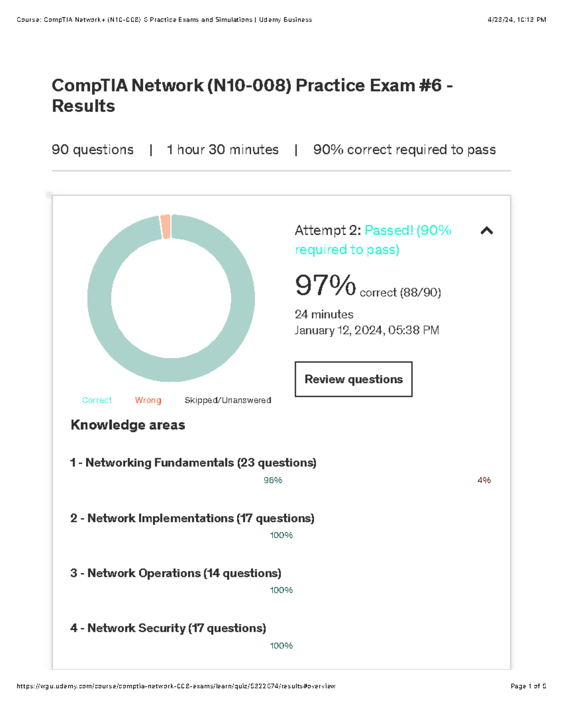This screenshot has width=563, height=728.
Task: Click the Networking Fundamentals 96% progress bar
Action: (272, 480)
